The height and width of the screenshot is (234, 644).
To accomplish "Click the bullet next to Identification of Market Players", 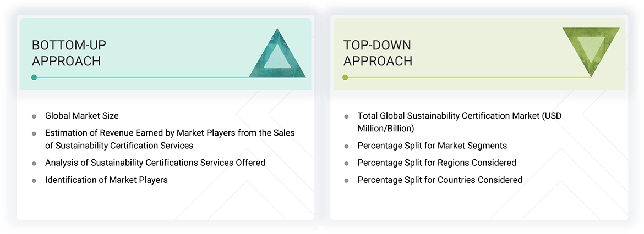I will coord(34,180).
